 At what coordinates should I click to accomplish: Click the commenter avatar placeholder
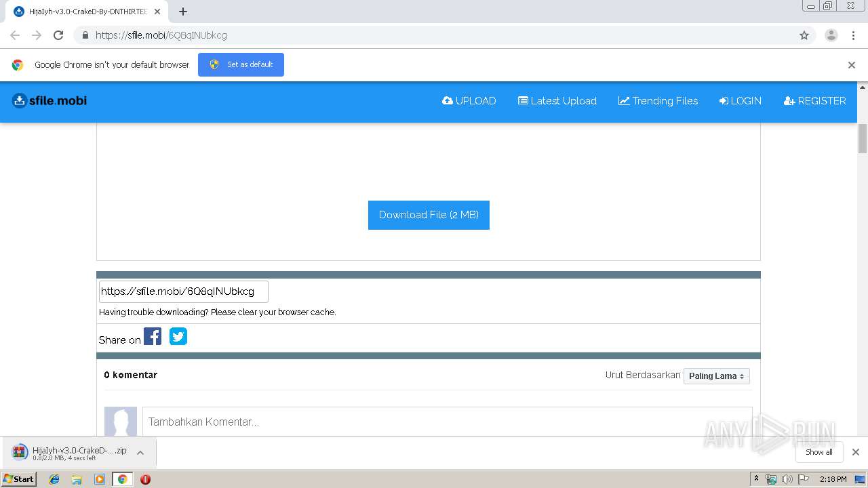tap(121, 422)
